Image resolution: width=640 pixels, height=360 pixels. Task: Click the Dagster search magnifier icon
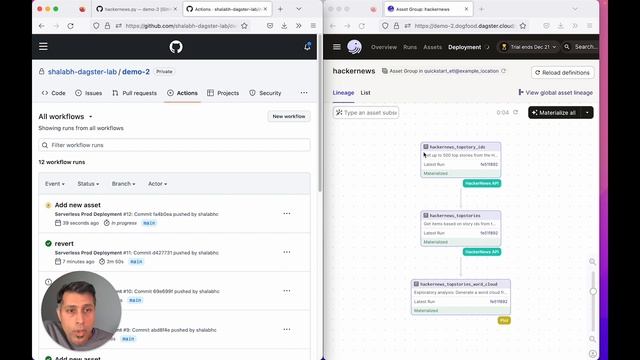point(567,47)
